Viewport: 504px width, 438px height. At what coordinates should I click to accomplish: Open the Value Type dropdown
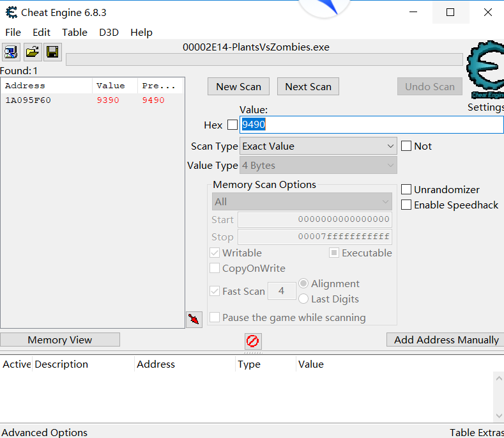tap(318, 166)
